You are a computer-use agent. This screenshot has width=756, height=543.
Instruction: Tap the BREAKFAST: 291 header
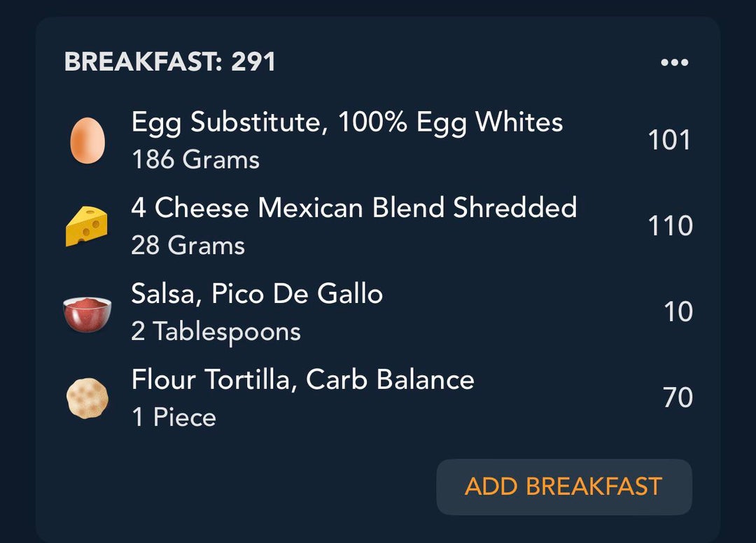[169, 62]
